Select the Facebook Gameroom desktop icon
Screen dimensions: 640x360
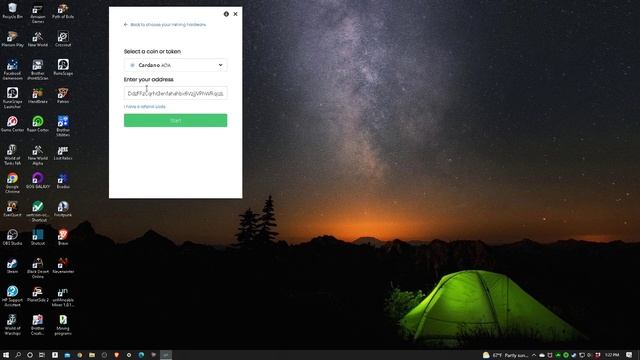click(x=12, y=69)
